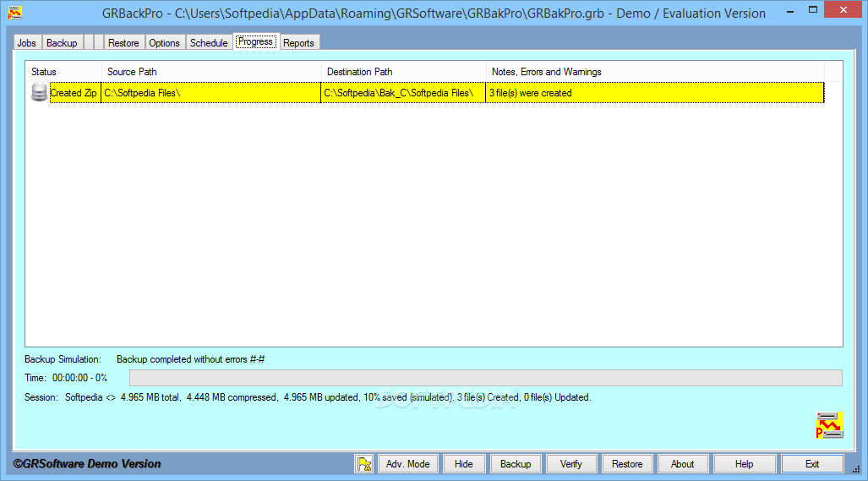Click the second blank tab before Restore
The height and width of the screenshot is (481, 868).
(x=99, y=42)
